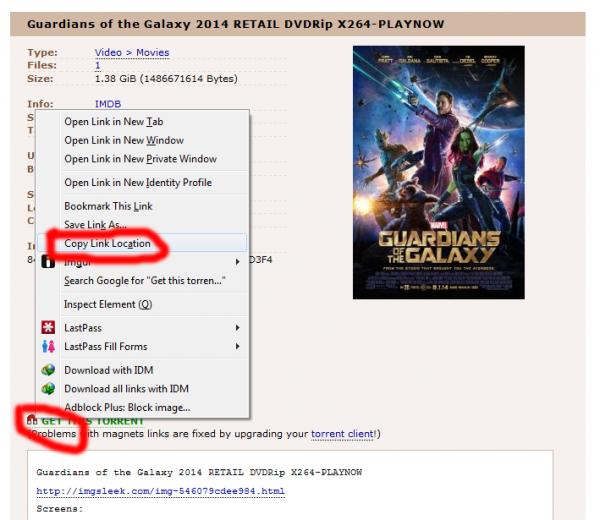
Task: Choose Open Link in New Tab
Action: click(142, 122)
